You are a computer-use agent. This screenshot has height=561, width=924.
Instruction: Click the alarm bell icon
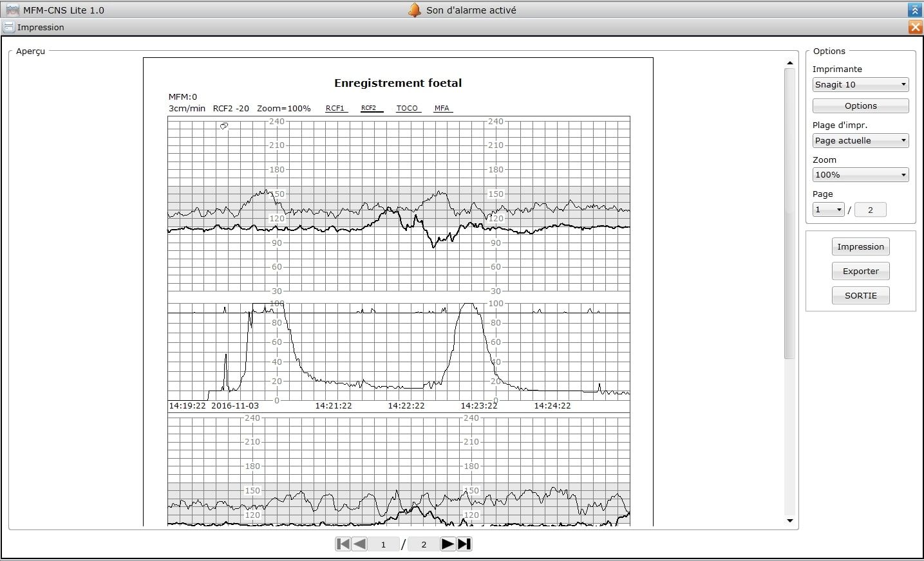click(x=415, y=10)
